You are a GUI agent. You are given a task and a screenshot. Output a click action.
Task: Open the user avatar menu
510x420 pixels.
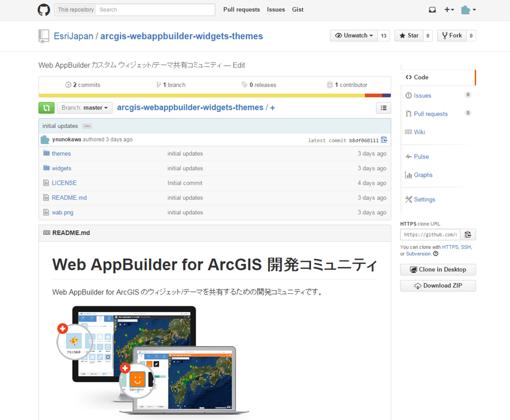[468, 10]
